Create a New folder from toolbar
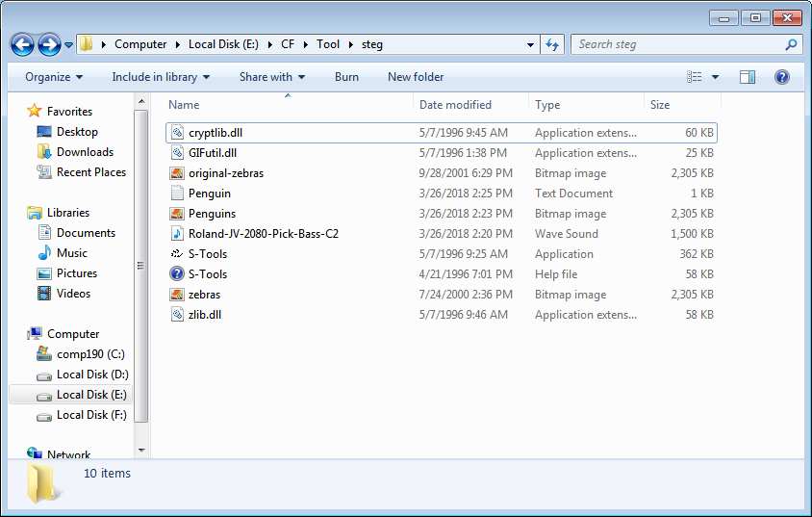The image size is (812, 517). 416,77
